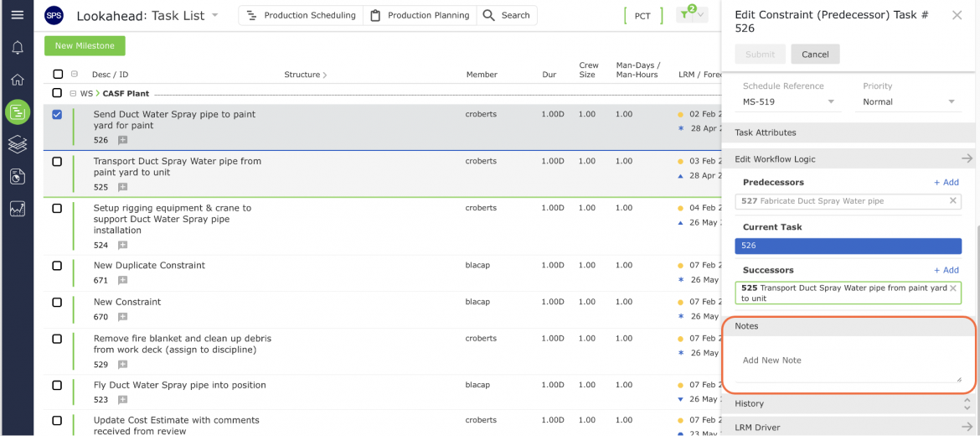The height and width of the screenshot is (436, 980).
Task: Select the Current Task 526 bar
Action: 848,246
